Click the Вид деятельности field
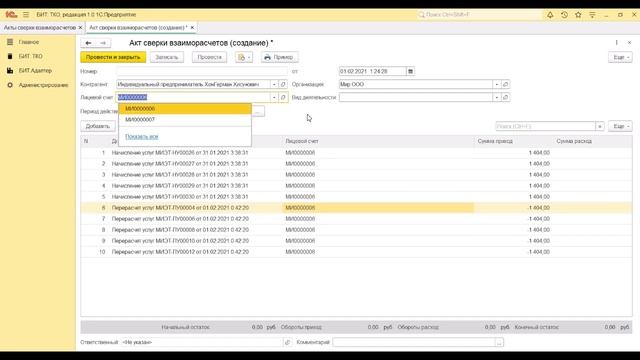This screenshot has height=360, width=640. [x=416, y=97]
